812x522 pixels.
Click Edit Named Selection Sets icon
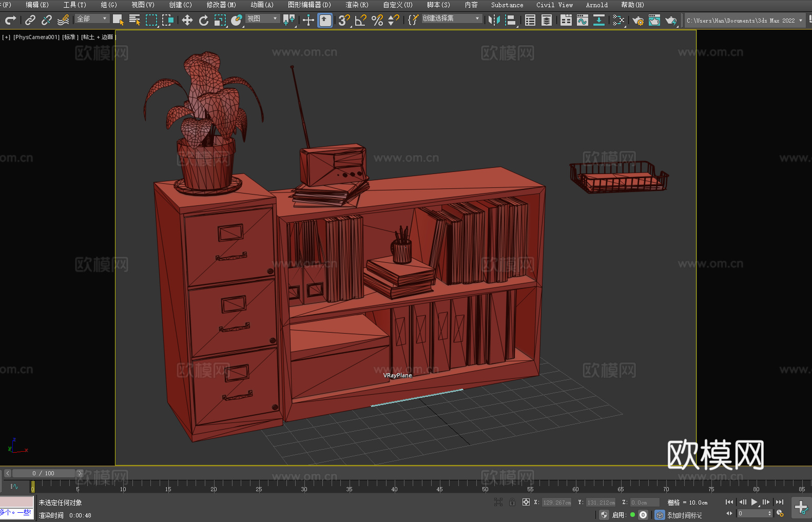413,20
